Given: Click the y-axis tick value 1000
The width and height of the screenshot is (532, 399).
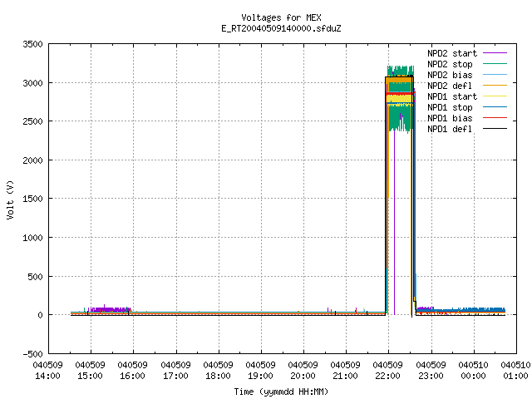Looking at the screenshot, I should [33, 238].
